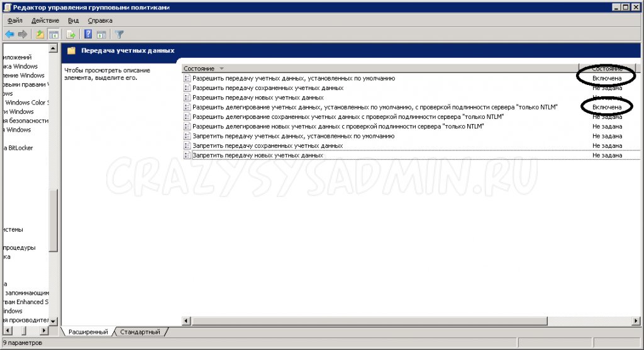The height and width of the screenshot is (350, 644).
Task: Select policy Разрешить передачу сохраненных учетных данных
Action: tap(267, 88)
